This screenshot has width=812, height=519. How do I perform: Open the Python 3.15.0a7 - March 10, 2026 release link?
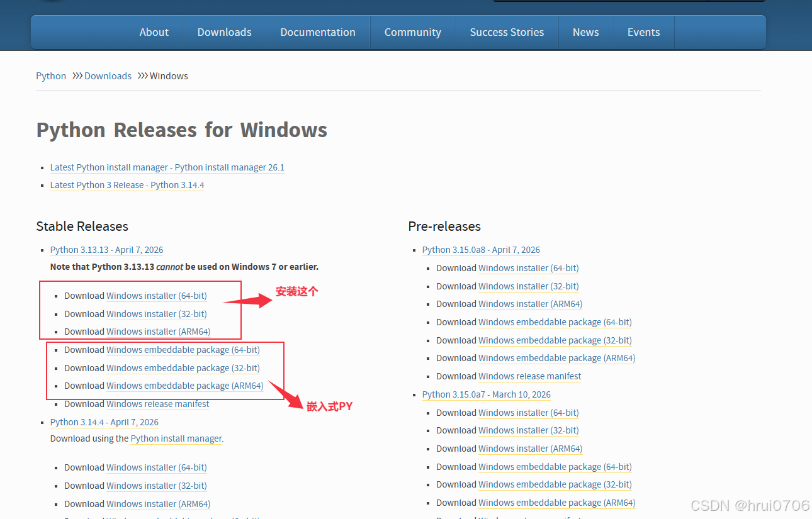487,394
